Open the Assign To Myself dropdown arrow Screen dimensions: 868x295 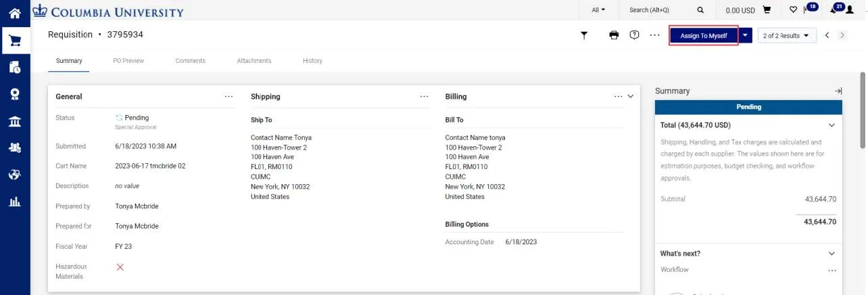tap(745, 35)
